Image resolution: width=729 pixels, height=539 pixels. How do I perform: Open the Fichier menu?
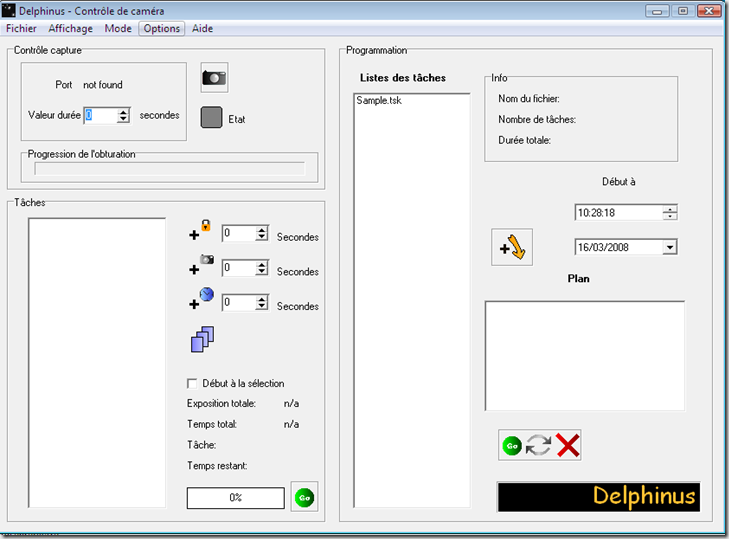point(21,28)
